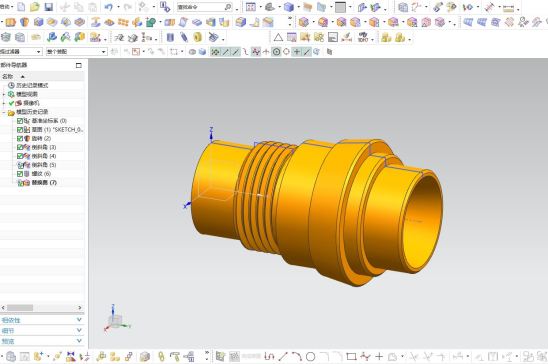Viewport: 548px width, 364px height.
Task: Select the Revolve (2) tree item
Action: 41,139
